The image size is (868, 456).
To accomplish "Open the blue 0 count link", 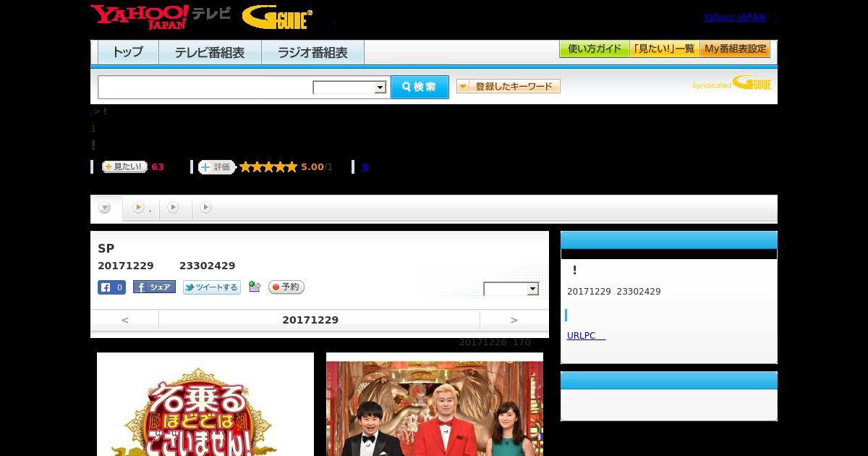I will point(365,167).
